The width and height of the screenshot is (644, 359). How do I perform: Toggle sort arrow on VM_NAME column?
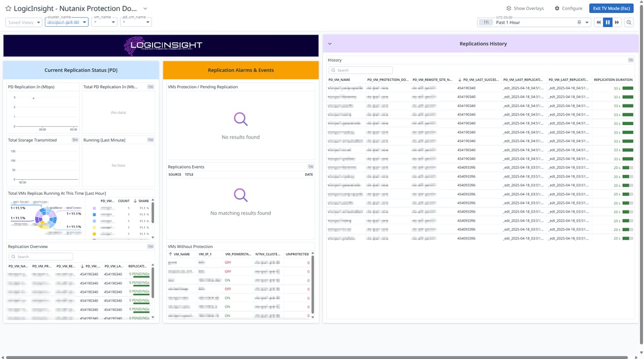click(171, 255)
